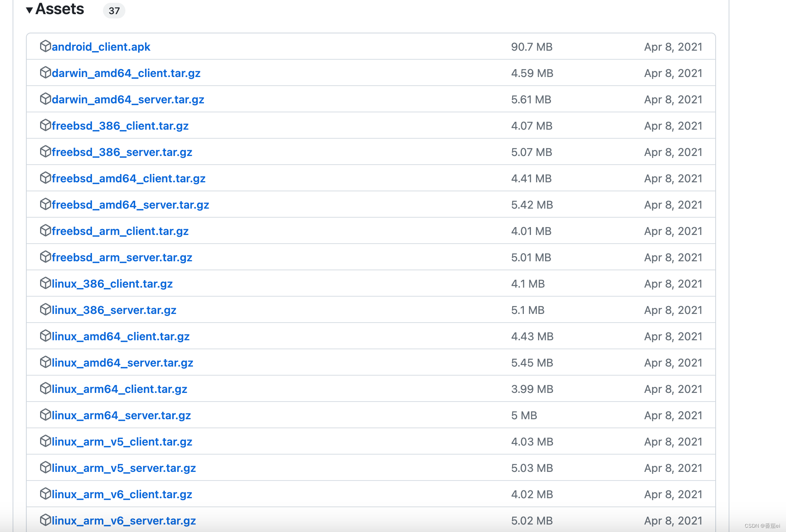The width and height of the screenshot is (786, 532).
Task: Click package icon beside freebsd_386_client.tar.gz
Action: 46,125
